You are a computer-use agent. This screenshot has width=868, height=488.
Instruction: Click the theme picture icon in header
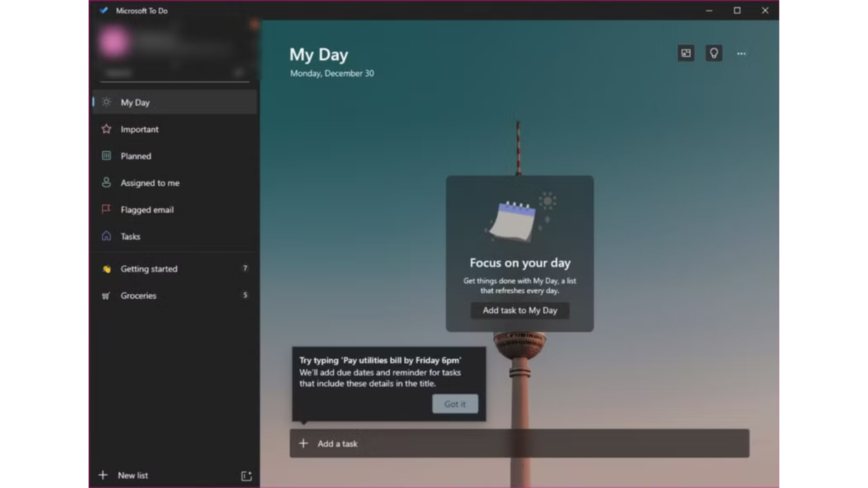point(686,53)
